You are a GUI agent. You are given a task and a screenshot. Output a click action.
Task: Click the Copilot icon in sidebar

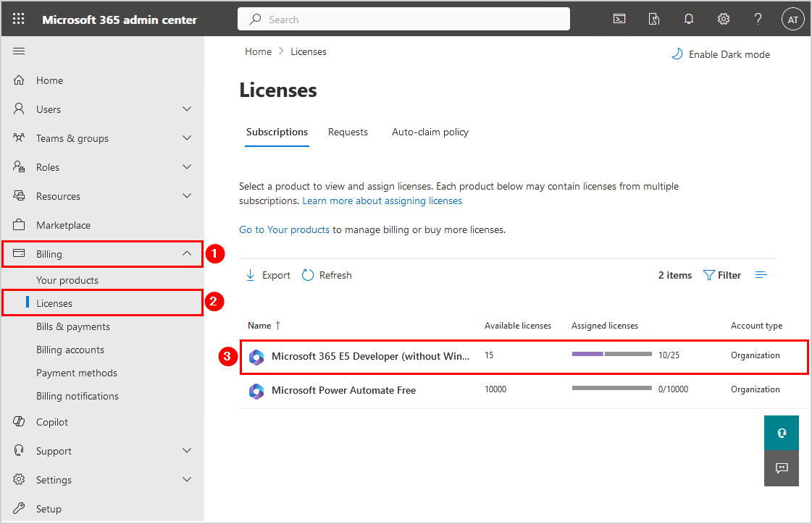[19, 421]
